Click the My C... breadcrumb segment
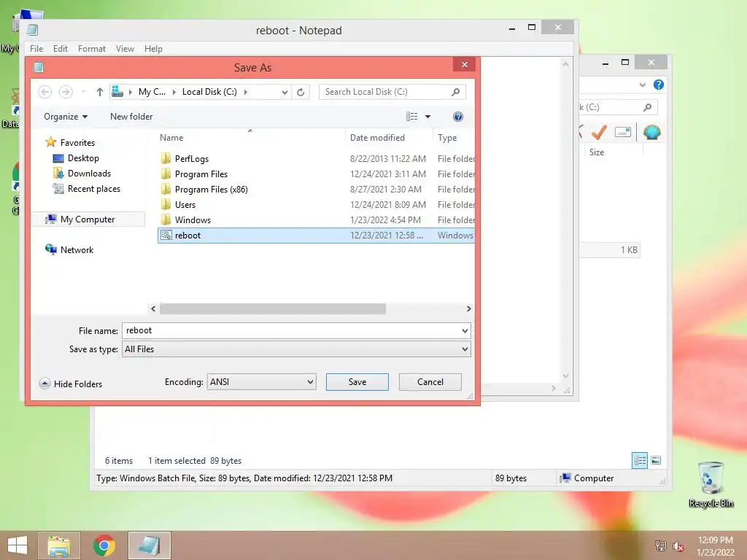Screen dimensions: 747x560 (x=152, y=92)
